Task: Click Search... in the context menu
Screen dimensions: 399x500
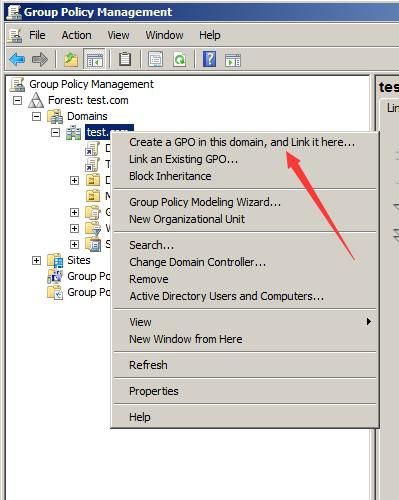Action: [245, 245]
